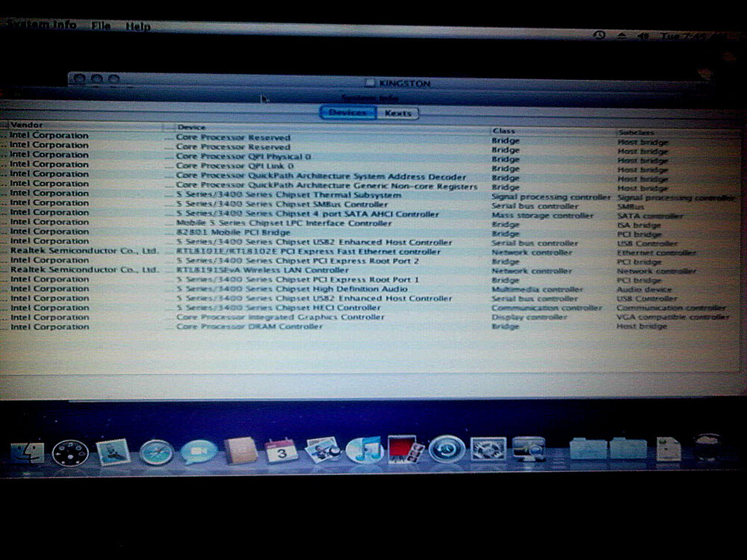Launch iTunes from the dock

tap(364, 449)
